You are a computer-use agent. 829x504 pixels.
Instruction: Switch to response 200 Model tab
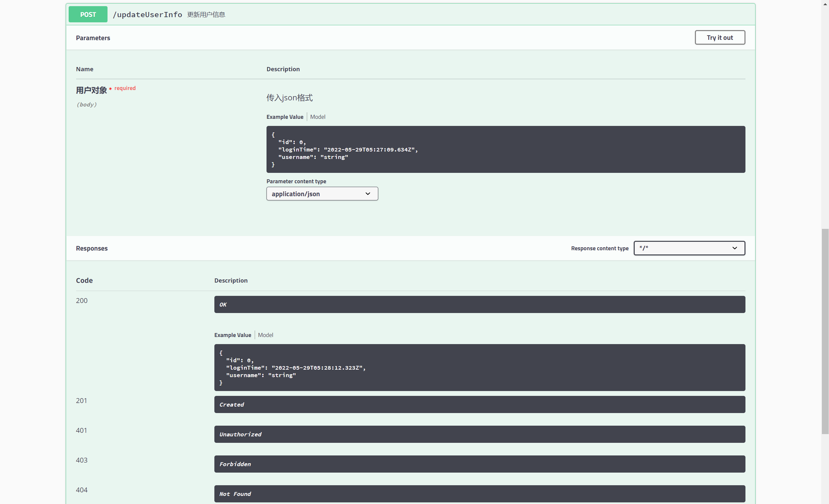coord(265,335)
